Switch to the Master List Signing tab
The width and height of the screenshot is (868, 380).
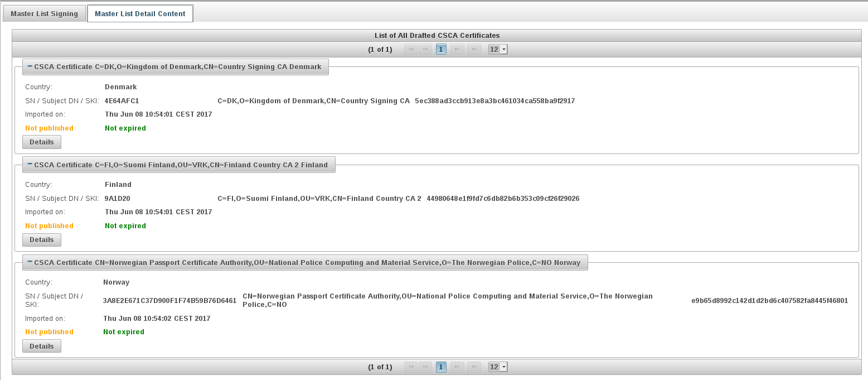[x=45, y=13]
